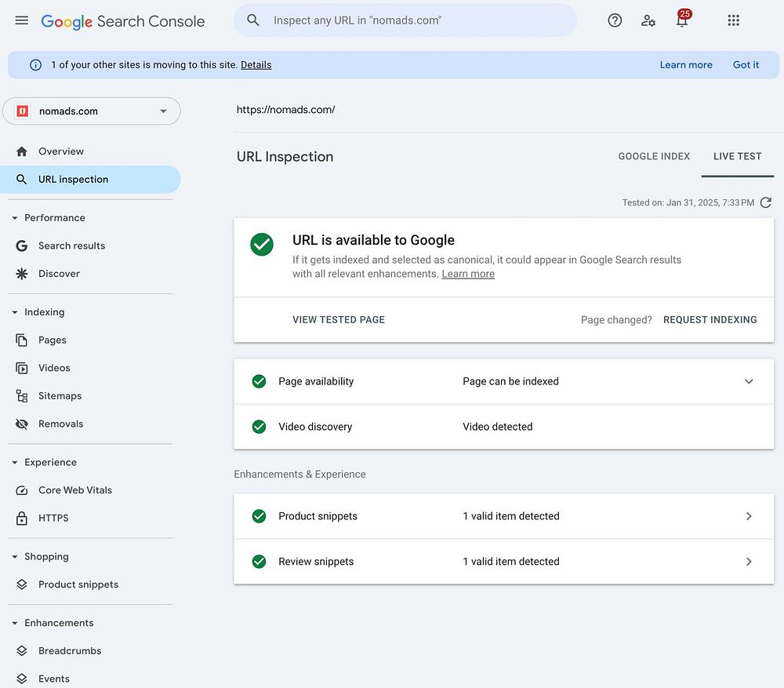Dismiss banner with Got it
The height and width of the screenshot is (688, 784).
click(x=746, y=65)
